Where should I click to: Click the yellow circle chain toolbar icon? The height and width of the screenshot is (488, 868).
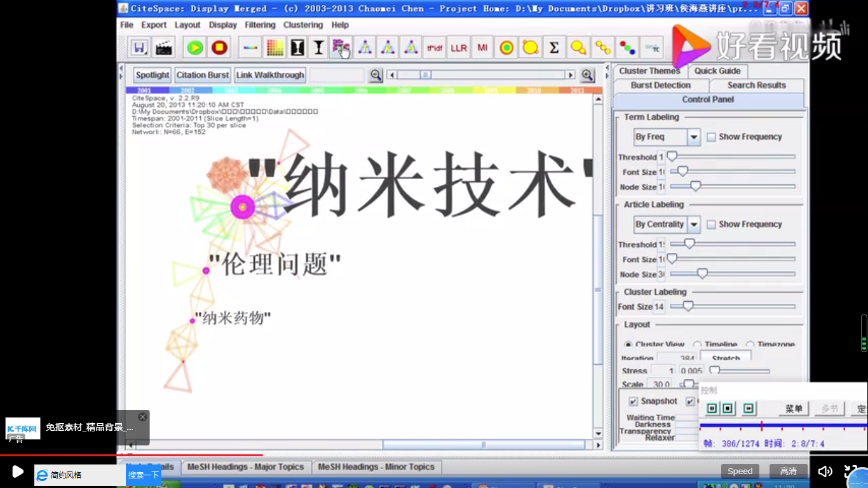(602, 48)
